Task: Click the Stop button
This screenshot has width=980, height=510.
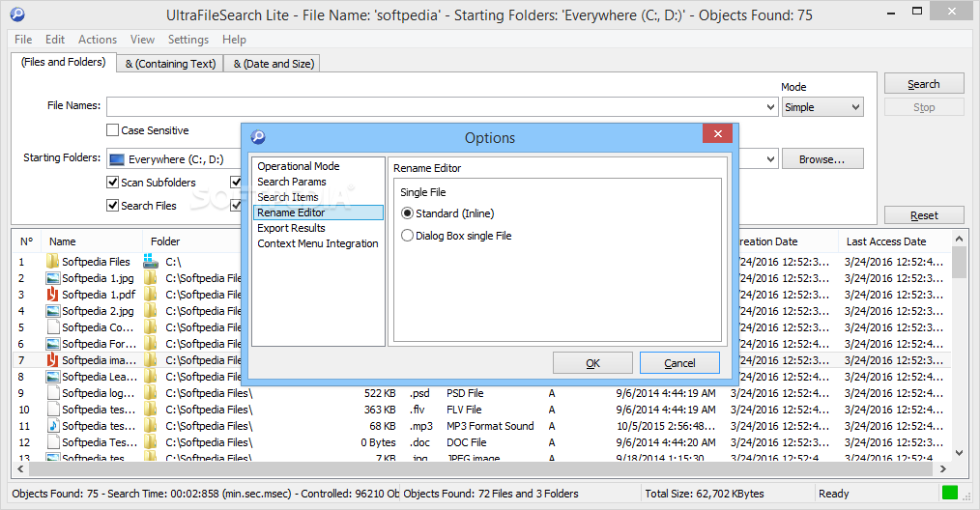Action: pos(924,107)
